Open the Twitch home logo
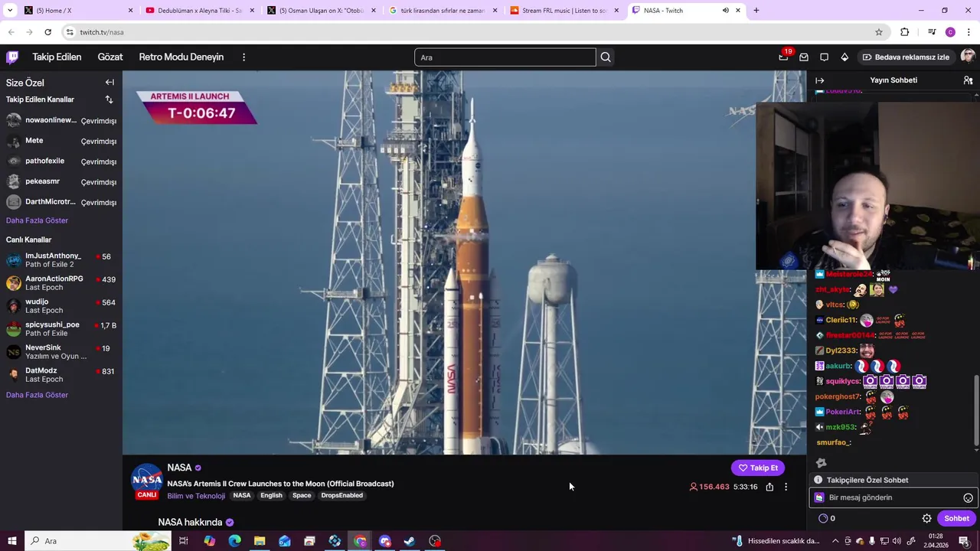Viewport: 980px width, 551px height. click(12, 57)
